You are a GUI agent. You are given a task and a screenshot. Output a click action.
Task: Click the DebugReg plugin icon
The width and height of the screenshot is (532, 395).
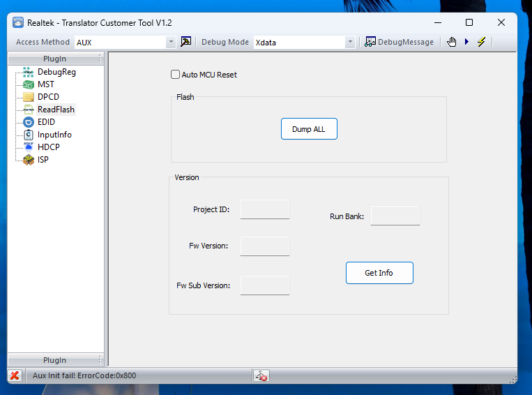pyautogui.click(x=29, y=72)
